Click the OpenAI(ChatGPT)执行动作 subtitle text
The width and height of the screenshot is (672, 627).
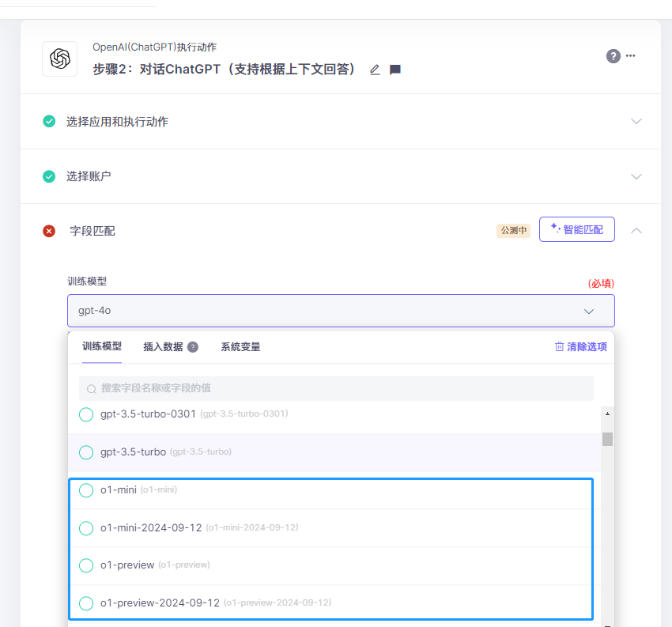[155, 47]
